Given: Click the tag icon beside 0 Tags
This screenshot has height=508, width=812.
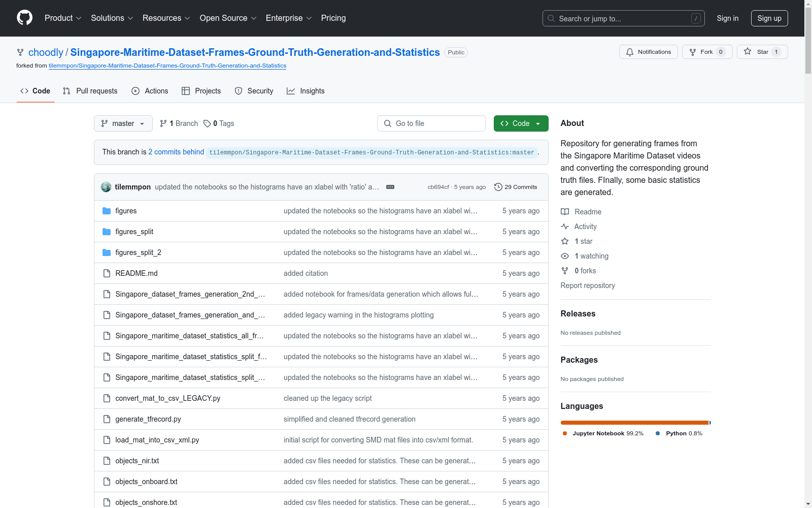Looking at the screenshot, I should (207, 123).
